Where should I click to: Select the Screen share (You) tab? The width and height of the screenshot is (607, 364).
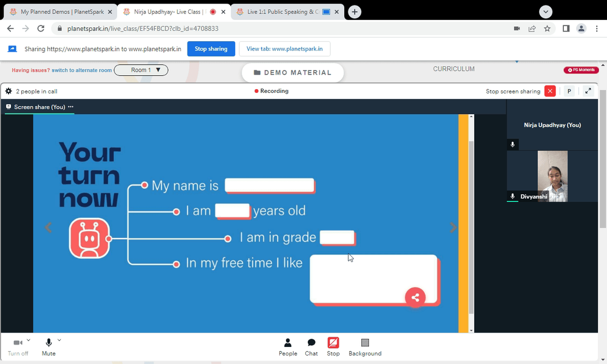[x=39, y=107]
